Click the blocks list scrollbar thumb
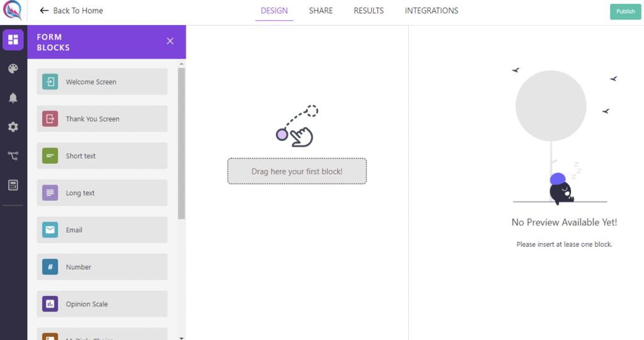The width and height of the screenshot is (644, 340). pos(182,144)
